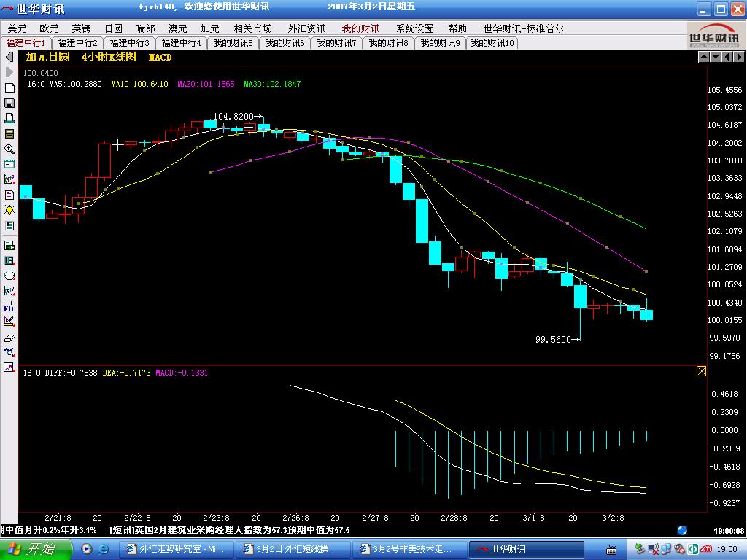This screenshot has height=560, width=747.
Task: Click the 加元日圆 chart title
Action: click(x=47, y=57)
